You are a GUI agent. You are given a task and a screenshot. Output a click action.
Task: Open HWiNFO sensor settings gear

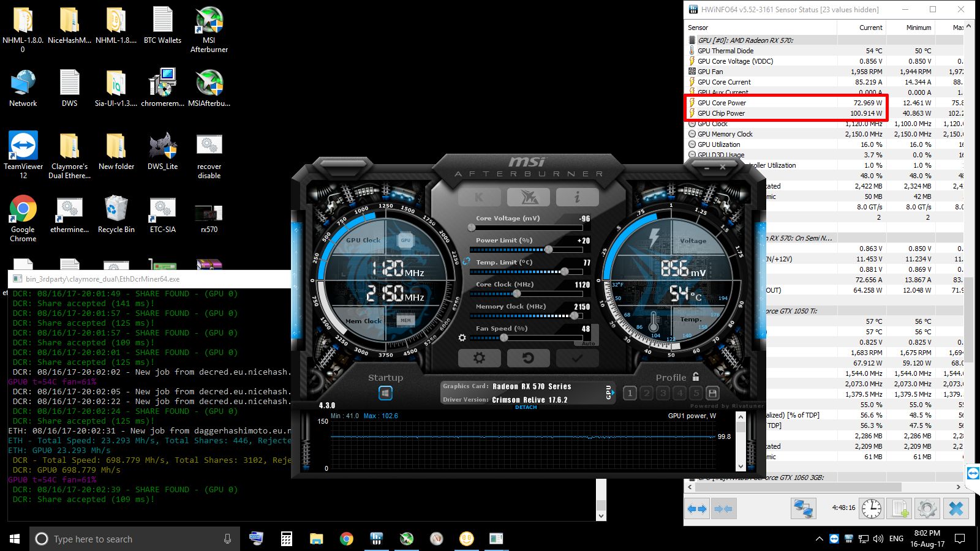point(927,508)
